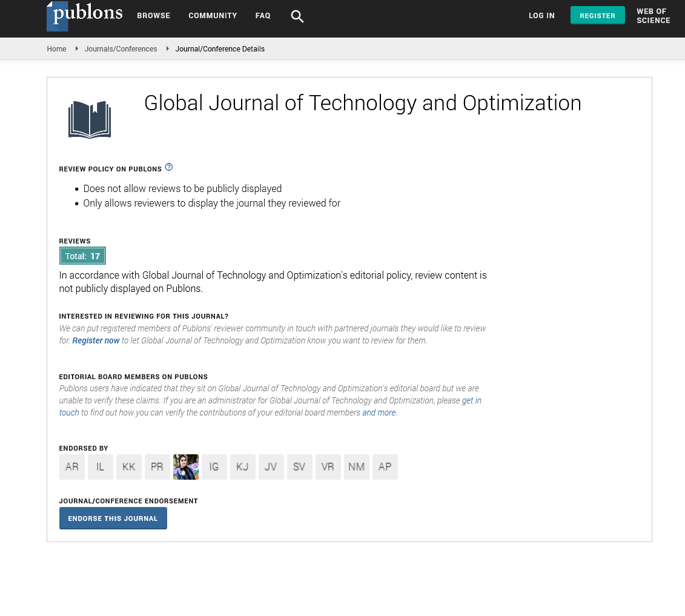Navigate to Home breadcrumb
Viewport: 685px width, 616px height.
(x=56, y=49)
